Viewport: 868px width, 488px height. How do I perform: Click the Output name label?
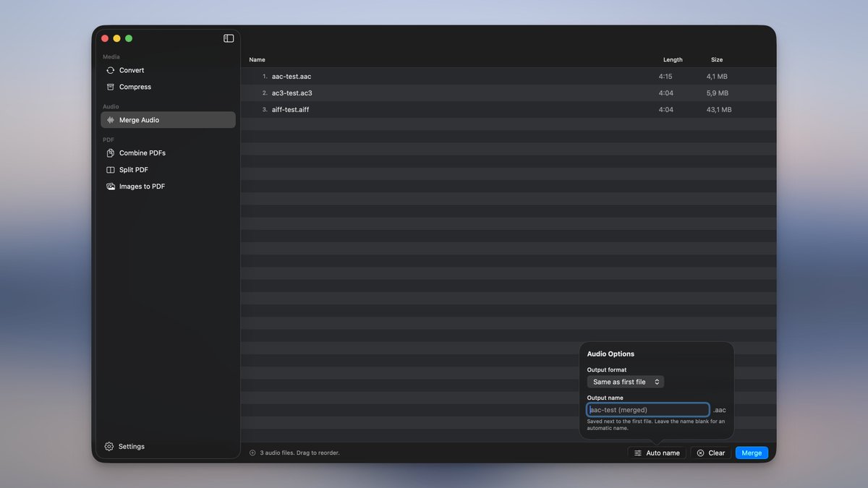click(x=605, y=398)
